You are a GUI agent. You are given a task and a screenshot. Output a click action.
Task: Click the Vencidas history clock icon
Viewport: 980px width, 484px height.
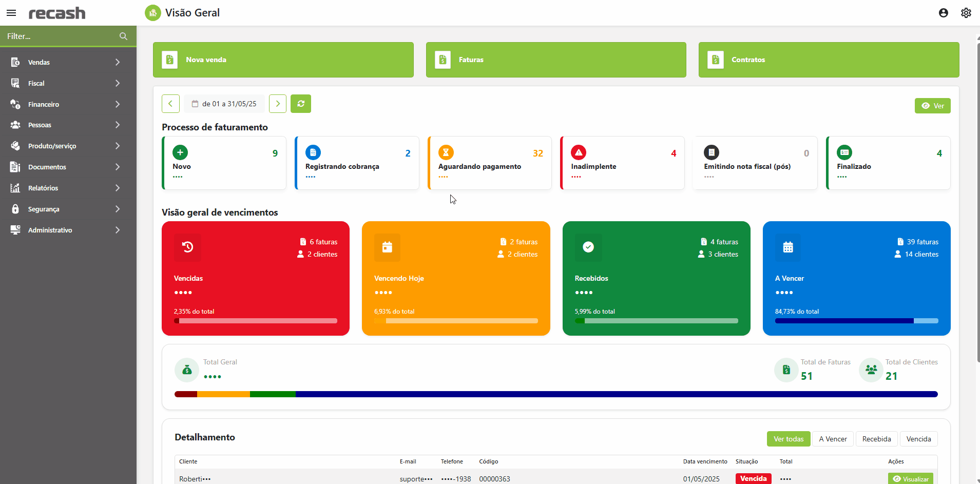187,247
